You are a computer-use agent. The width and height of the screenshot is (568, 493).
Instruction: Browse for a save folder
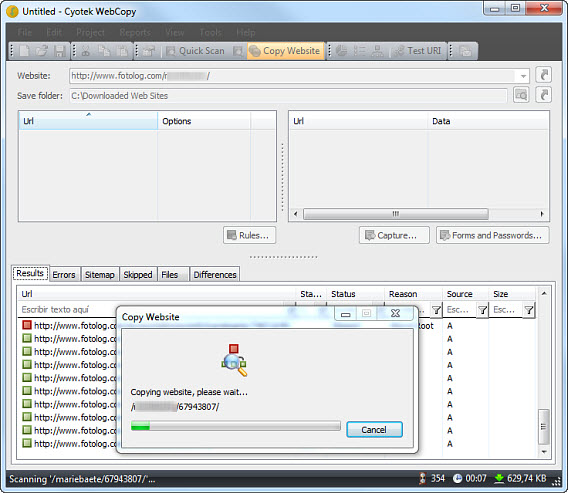pos(521,95)
